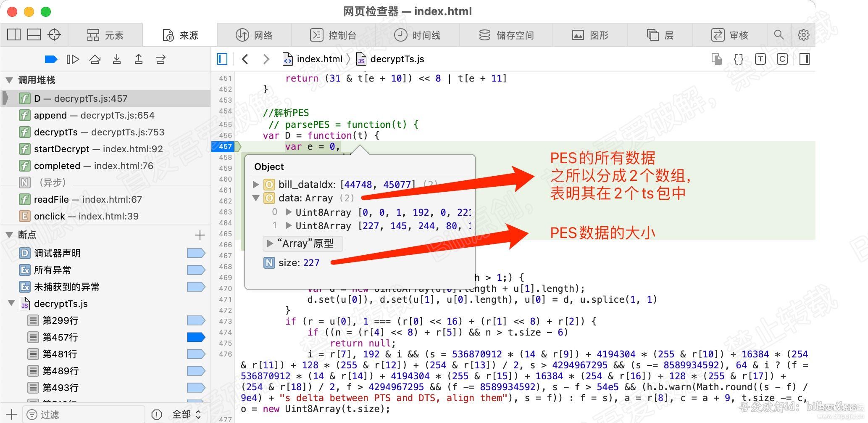Screen dimensions: 868x423
Task: Copy content using the copy icon
Action: pyautogui.click(x=716, y=59)
